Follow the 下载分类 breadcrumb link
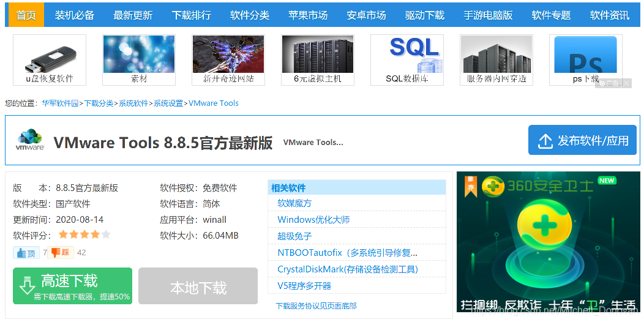 tap(99, 103)
